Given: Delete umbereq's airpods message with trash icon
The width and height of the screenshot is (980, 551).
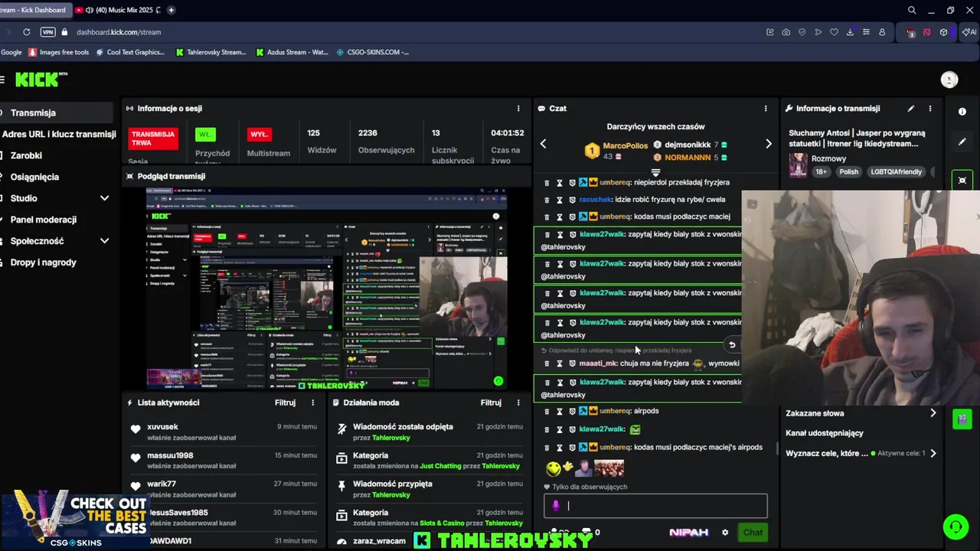Looking at the screenshot, I should tap(547, 411).
